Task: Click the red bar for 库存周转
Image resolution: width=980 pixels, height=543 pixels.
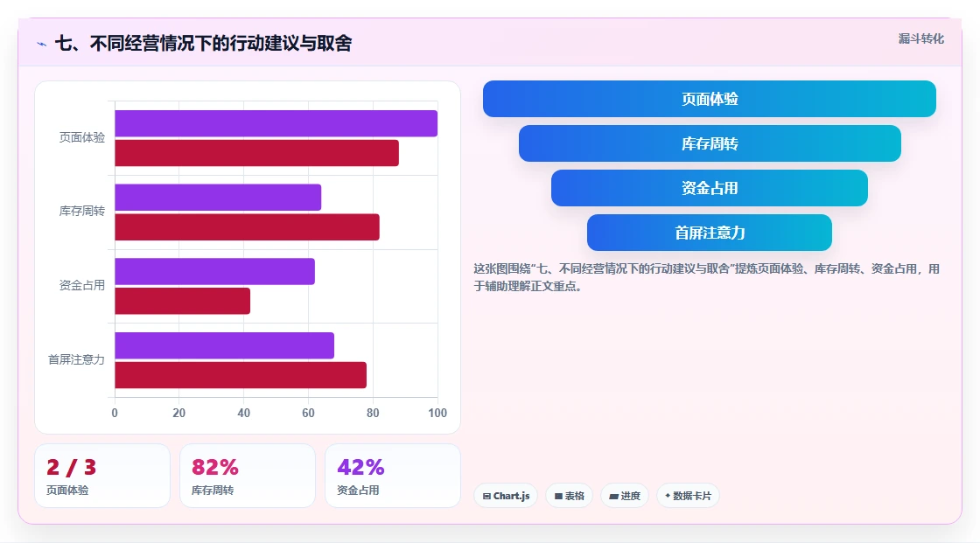Action: pyautogui.click(x=247, y=226)
